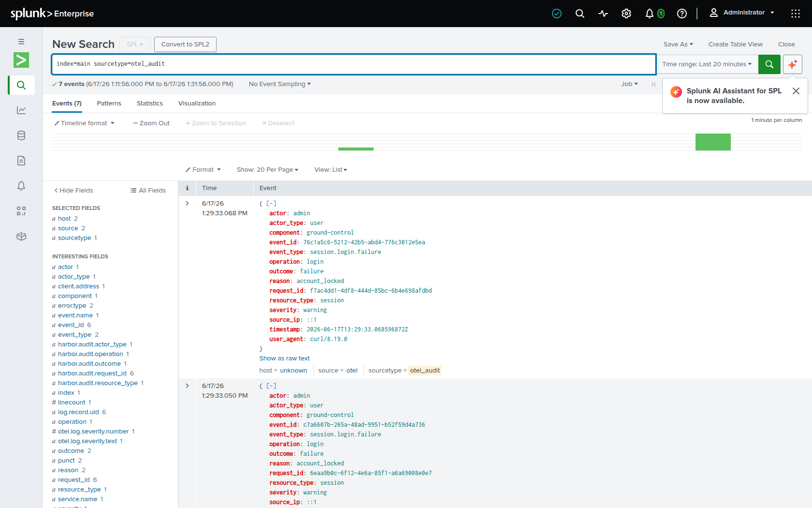Open the activity pulse icon
Viewport: 812px width, 508px height.
[603, 14]
